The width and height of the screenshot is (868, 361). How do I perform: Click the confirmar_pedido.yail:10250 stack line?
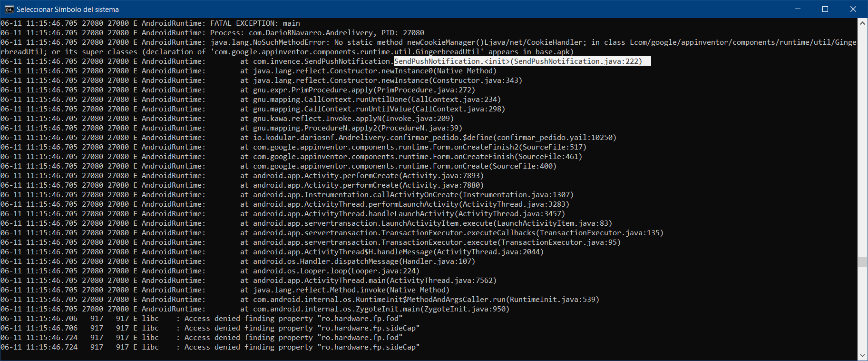(x=308, y=138)
